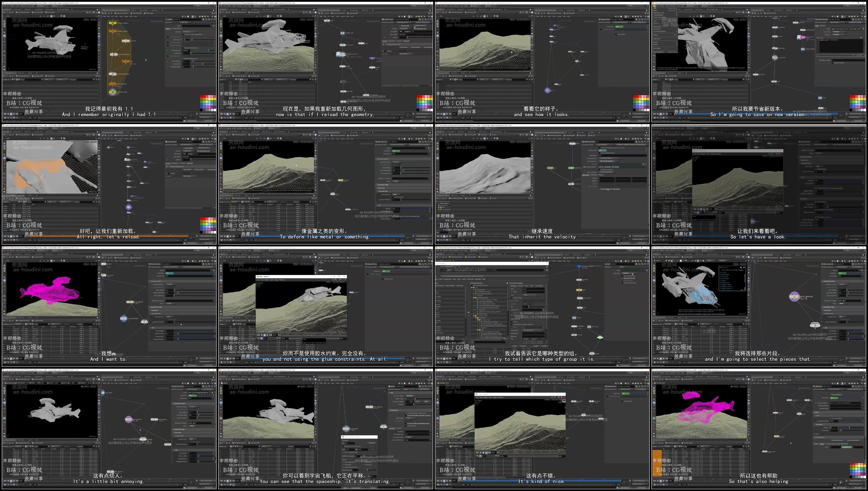This screenshot has height=491, width=868.
Task: Open Tree View tab in 'spaceship translating' frame
Action: pyautogui.click(x=344, y=377)
